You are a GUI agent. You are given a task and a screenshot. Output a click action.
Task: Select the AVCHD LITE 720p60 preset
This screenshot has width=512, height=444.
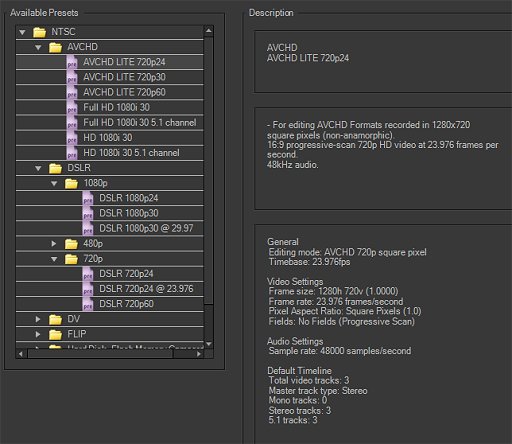click(124, 92)
